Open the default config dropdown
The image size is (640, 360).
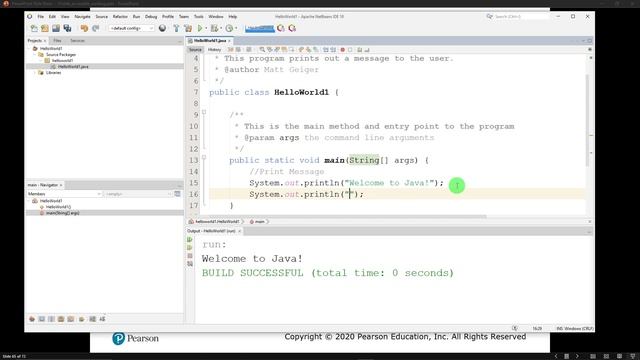click(x=131, y=28)
